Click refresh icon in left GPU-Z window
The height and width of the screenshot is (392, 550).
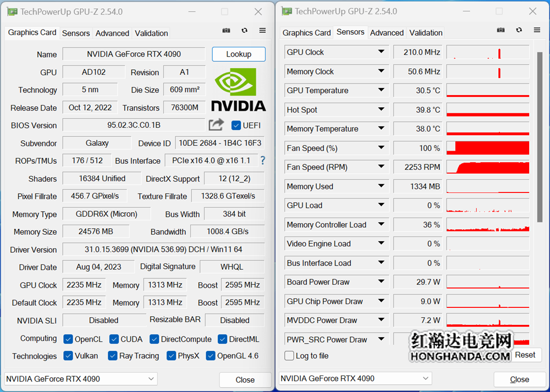[245, 30]
